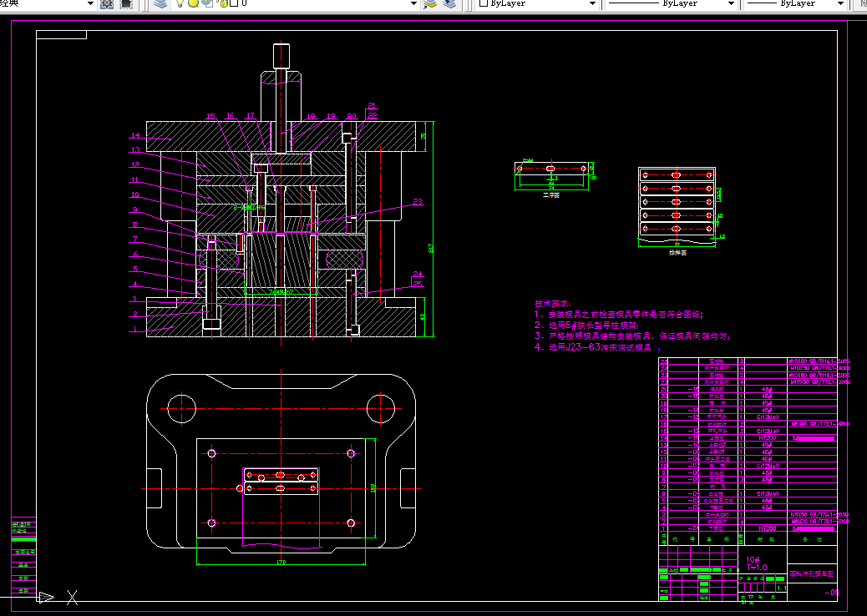867x616 pixels.
Task: Click the left guide-post circle in the plan view
Action: pyautogui.click(x=181, y=408)
